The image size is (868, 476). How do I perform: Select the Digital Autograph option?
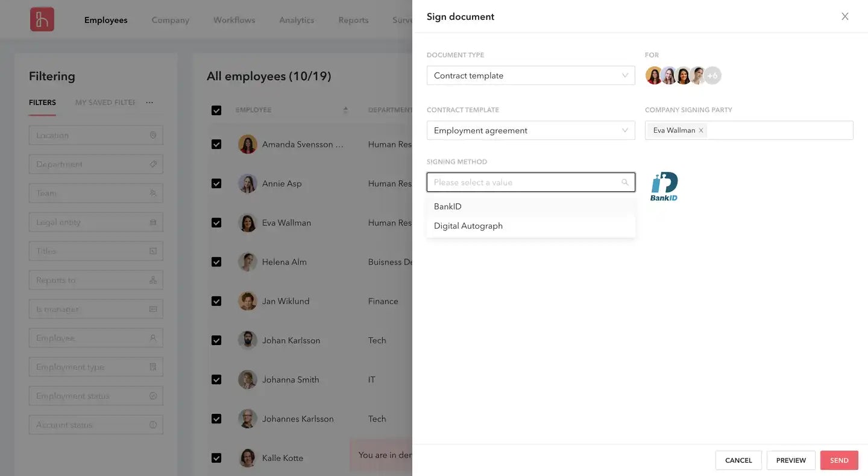pyautogui.click(x=468, y=226)
